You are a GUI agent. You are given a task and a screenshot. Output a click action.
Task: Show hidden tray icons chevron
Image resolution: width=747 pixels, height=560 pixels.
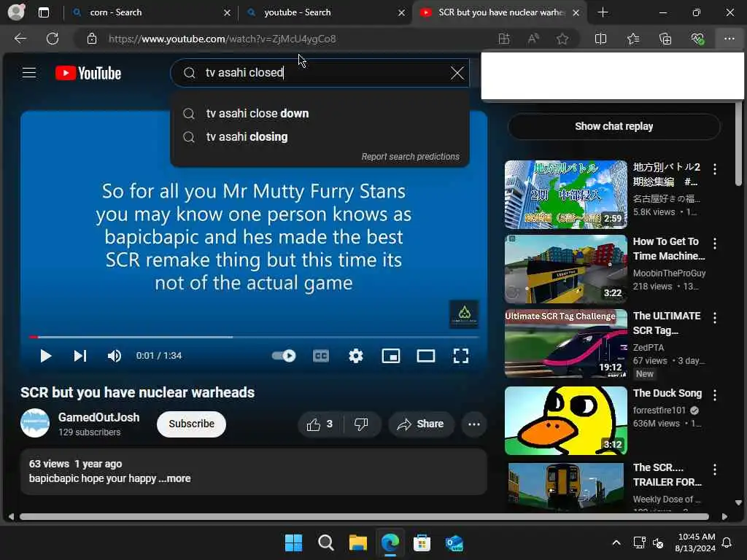coord(616,542)
